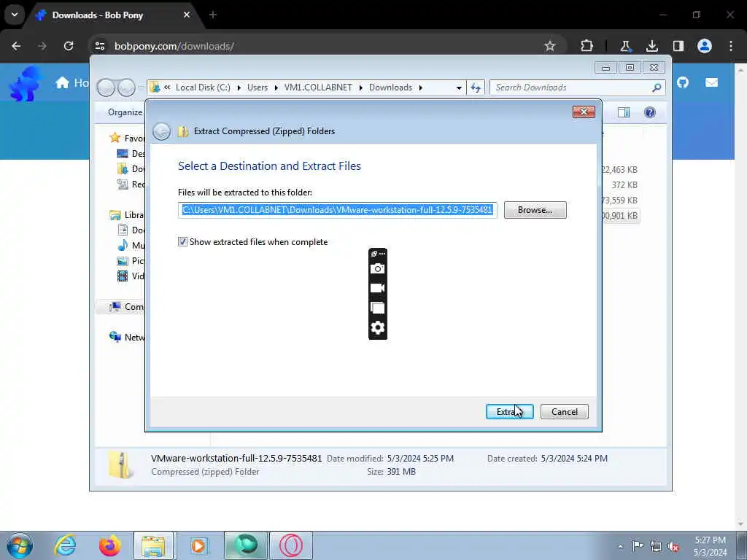Viewport: 747px width, 560px height.
Task: Click the view site information icon in address bar
Action: 100,46
